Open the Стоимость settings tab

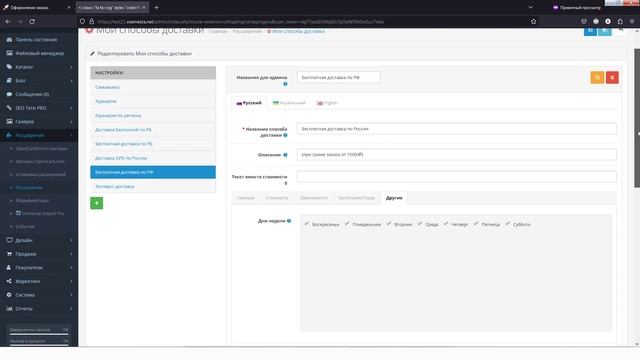click(x=277, y=198)
